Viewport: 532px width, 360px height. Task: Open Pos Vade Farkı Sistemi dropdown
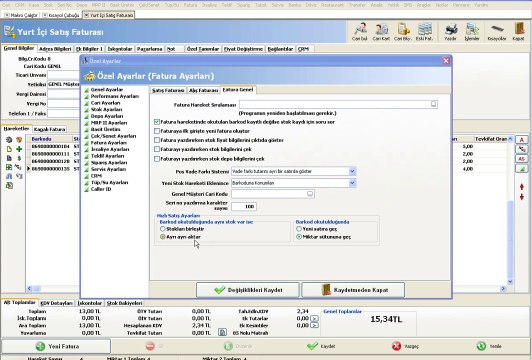pyautogui.click(x=352, y=171)
